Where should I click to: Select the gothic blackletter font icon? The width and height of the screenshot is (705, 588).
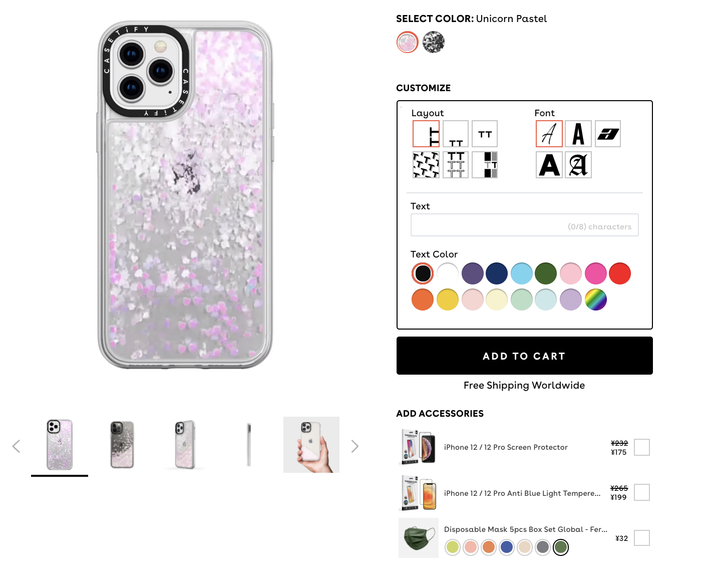pyautogui.click(x=578, y=165)
